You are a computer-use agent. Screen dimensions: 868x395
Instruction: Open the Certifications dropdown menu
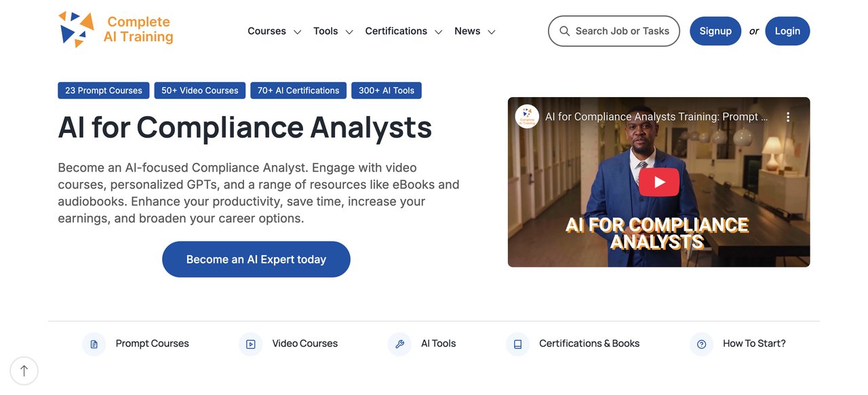click(x=403, y=31)
